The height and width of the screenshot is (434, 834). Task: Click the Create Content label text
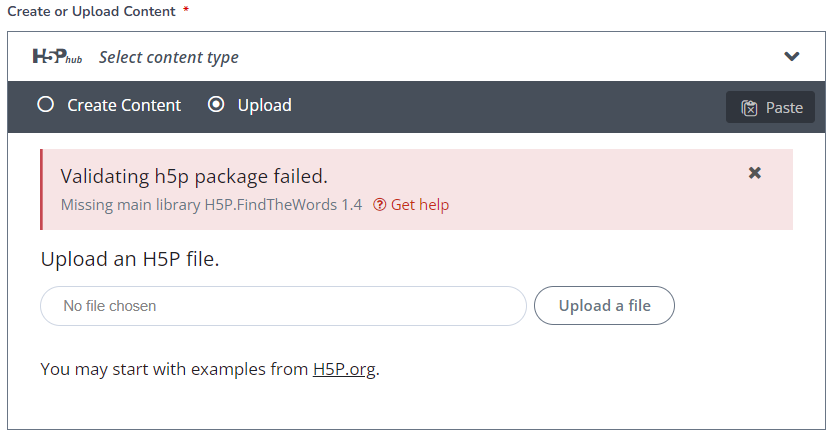click(124, 105)
